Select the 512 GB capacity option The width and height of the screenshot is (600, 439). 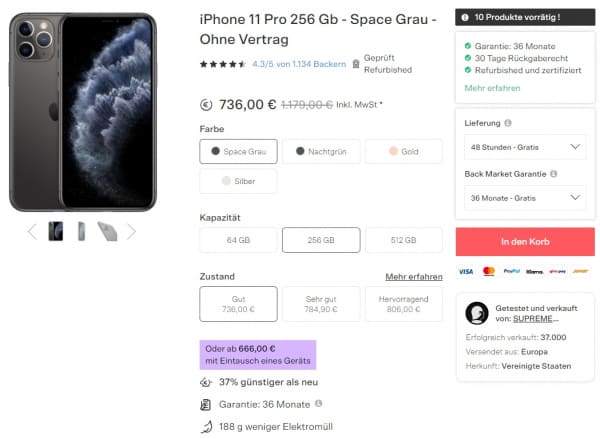pos(403,240)
